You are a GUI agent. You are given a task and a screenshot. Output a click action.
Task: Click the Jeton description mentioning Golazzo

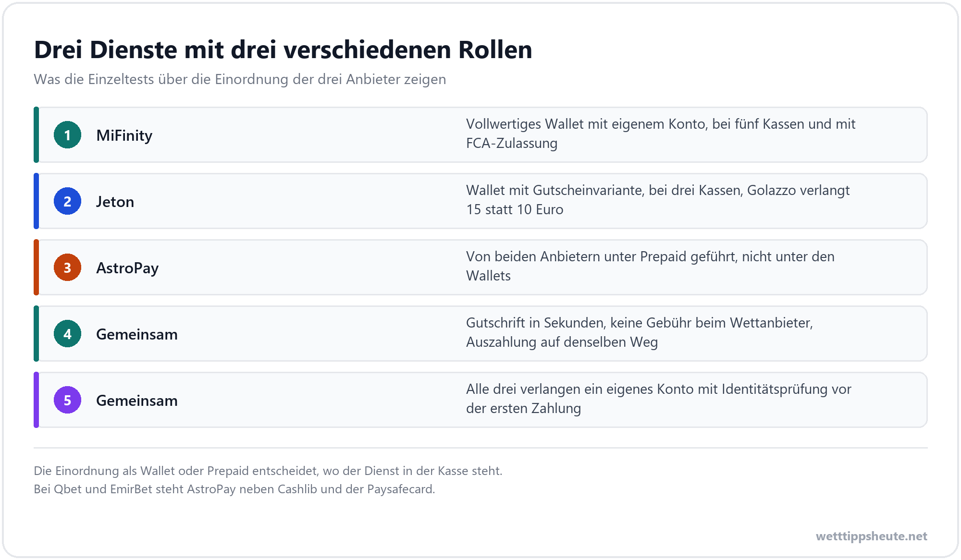[x=658, y=200]
